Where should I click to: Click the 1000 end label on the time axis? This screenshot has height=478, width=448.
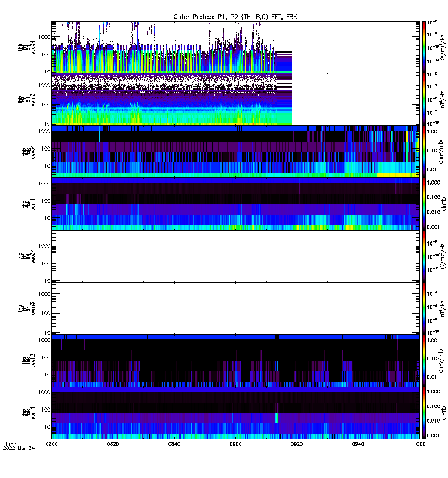tap(419, 444)
